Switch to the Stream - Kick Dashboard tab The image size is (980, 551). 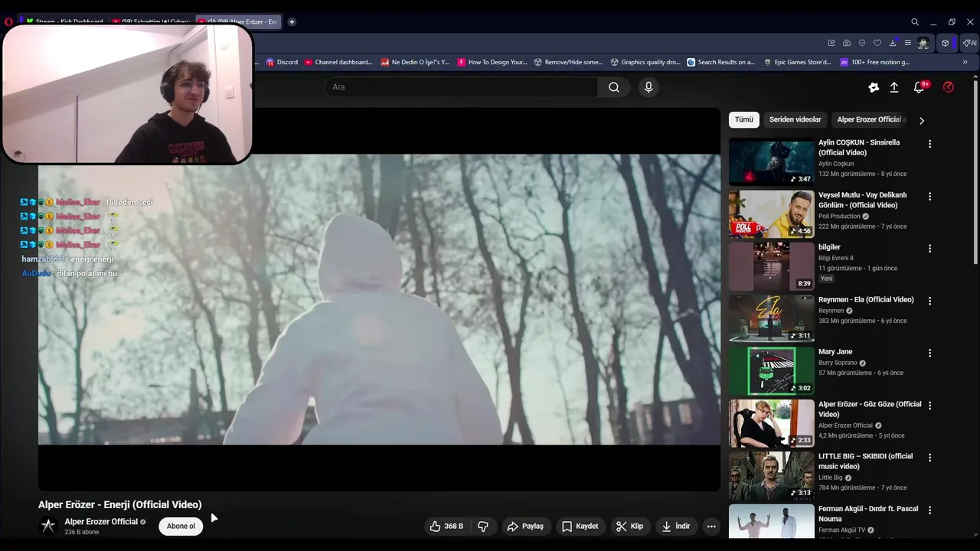(64, 22)
